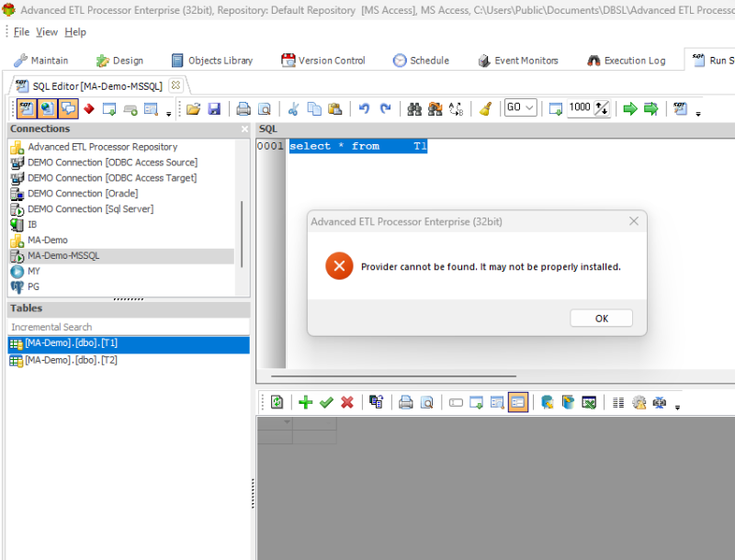Image resolution: width=735 pixels, height=560 pixels.
Task: Switch to the Design tab
Action: 120,61
